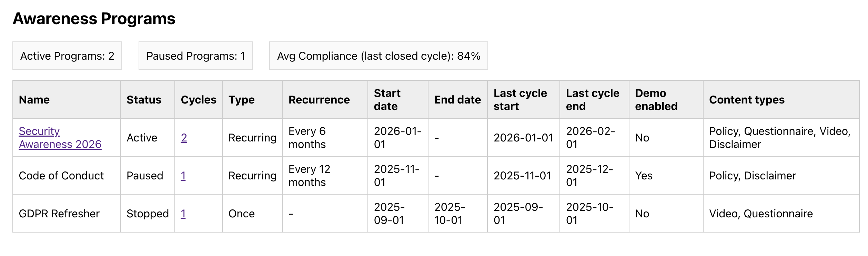Screen dimensions: 868x256
Task: Click the Stopped status cell
Action: pos(148,214)
